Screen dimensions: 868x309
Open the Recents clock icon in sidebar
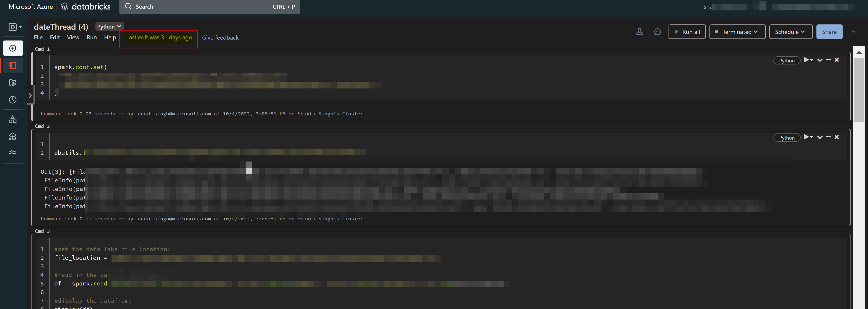tap(13, 100)
